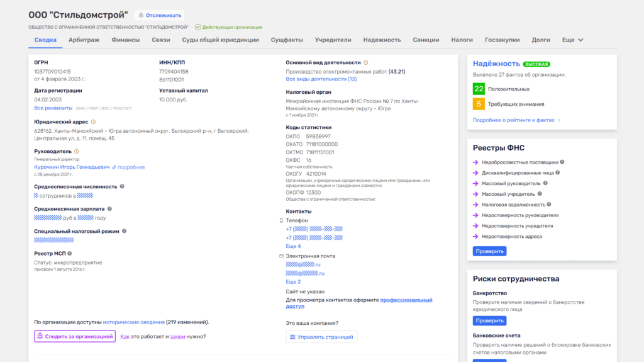Open Подробнее о рейтинге и фактах chevron link

click(x=516, y=120)
